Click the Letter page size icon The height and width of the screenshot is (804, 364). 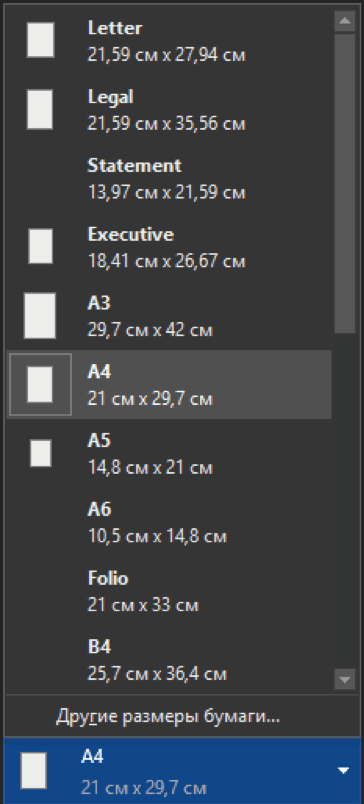pos(41,39)
